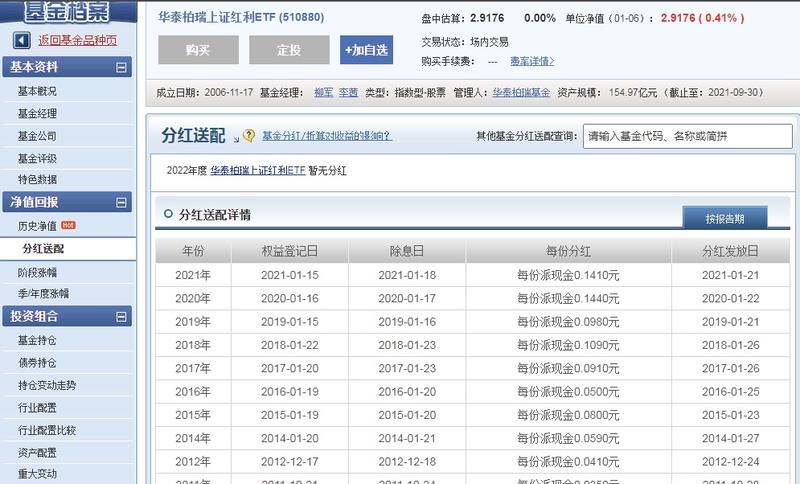Open 资产配置 sidebar item
This screenshot has height=484, width=800.
click(37, 452)
